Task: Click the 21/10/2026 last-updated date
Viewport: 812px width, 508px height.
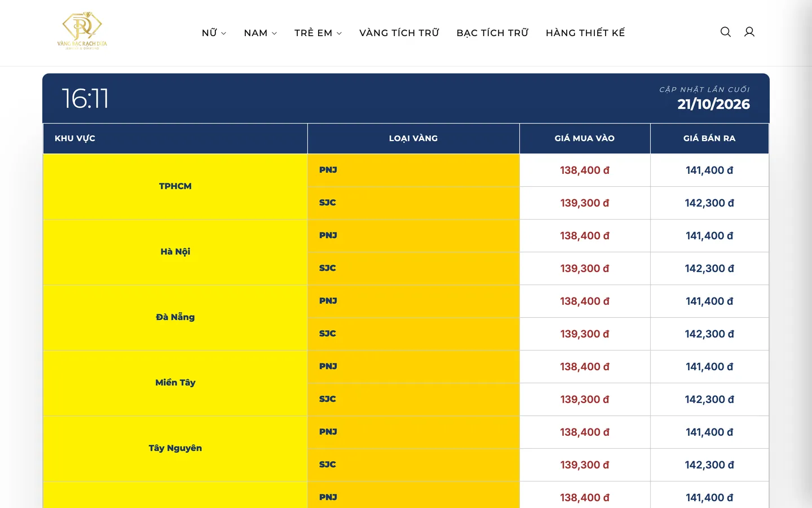Action: pos(713,104)
